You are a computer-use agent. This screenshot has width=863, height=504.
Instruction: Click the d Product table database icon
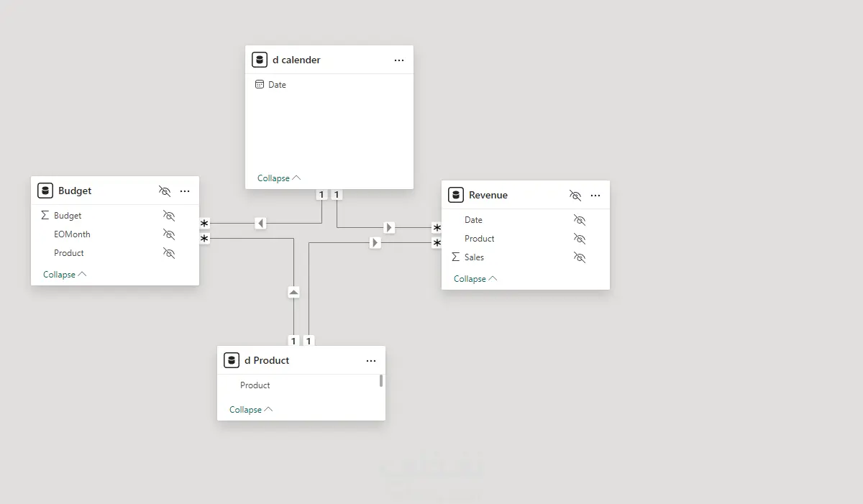(232, 360)
